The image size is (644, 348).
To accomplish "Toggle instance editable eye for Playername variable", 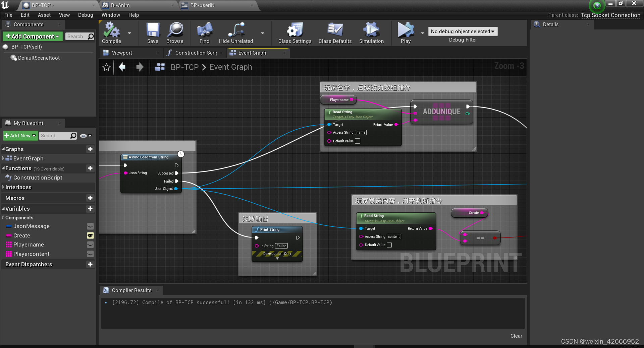I will [x=90, y=245].
